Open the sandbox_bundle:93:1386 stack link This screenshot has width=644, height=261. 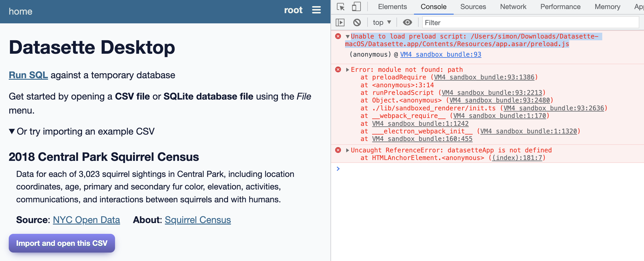pos(484,77)
